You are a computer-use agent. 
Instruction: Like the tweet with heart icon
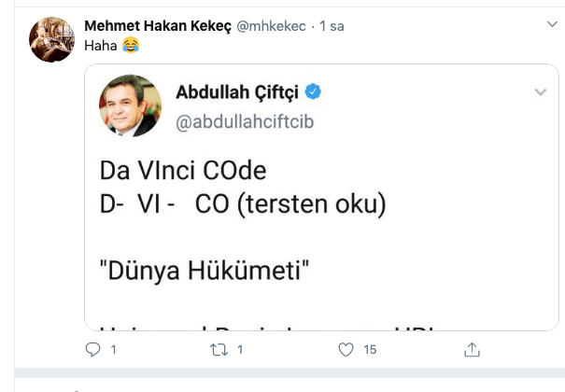click(x=346, y=349)
